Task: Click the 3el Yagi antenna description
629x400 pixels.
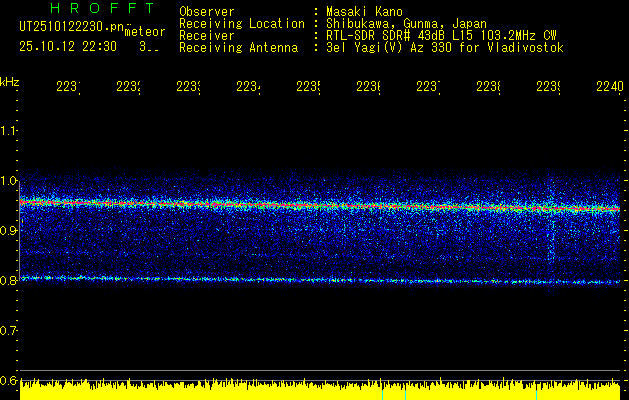Action: pyautogui.click(x=445, y=48)
